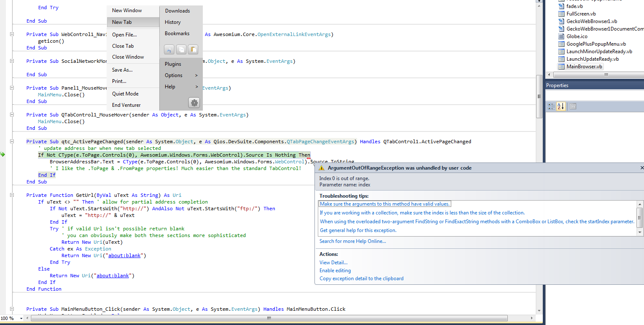This screenshot has height=325, width=644.
Task: Open settings via the gear icon in menu
Action: click(194, 103)
